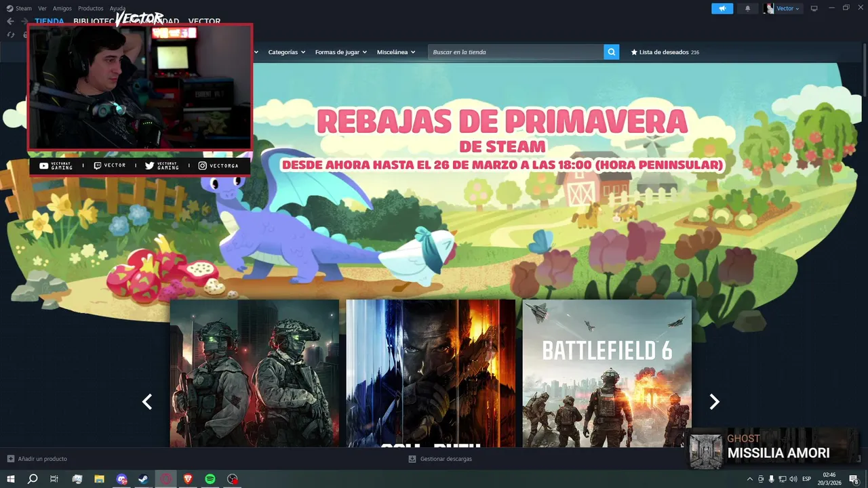Click the forward arrow in Steam navigation

(26, 21)
